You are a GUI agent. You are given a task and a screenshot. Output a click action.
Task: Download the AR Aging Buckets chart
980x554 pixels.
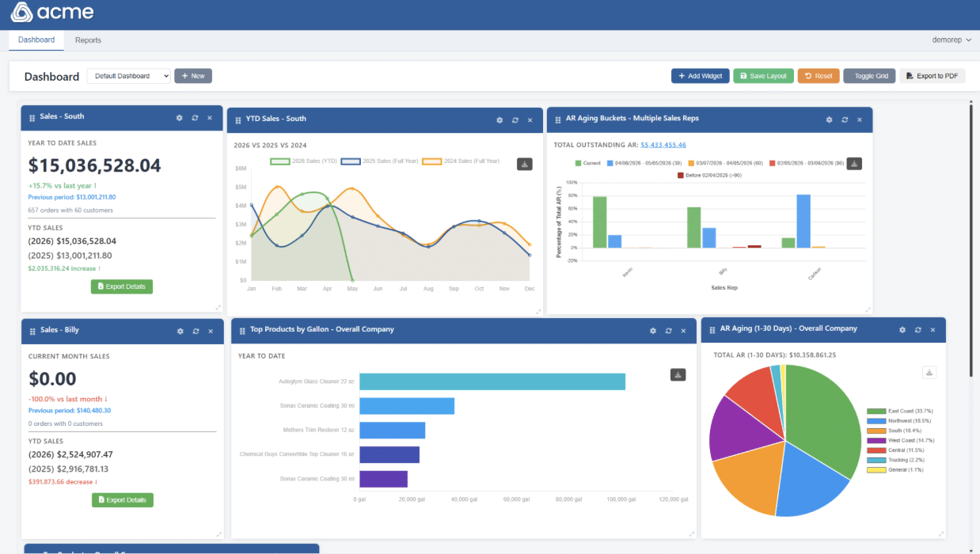[x=854, y=164]
